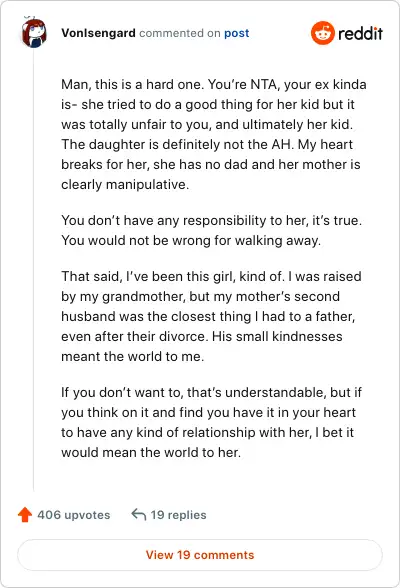Click the line "would mean the world to her."

tap(151, 452)
